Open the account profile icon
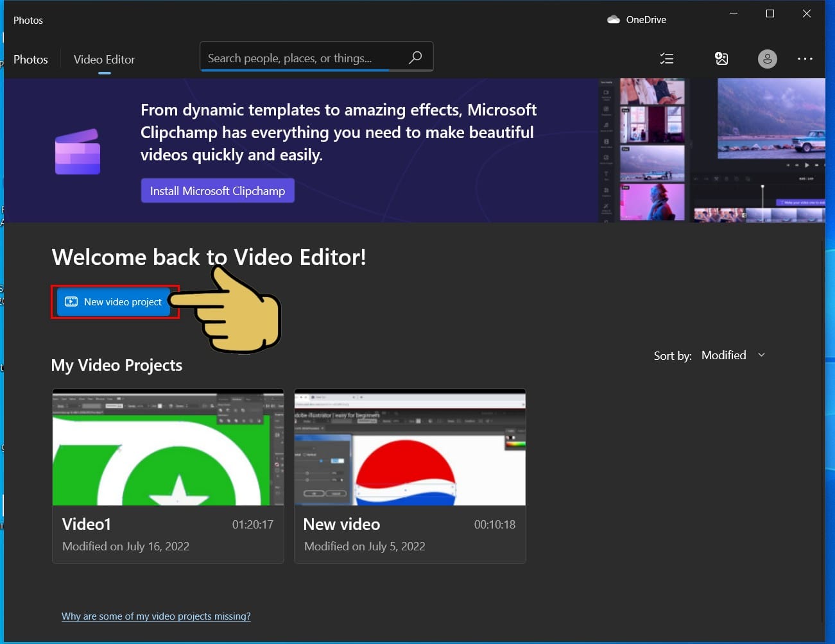This screenshot has width=835, height=644. tap(767, 59)
